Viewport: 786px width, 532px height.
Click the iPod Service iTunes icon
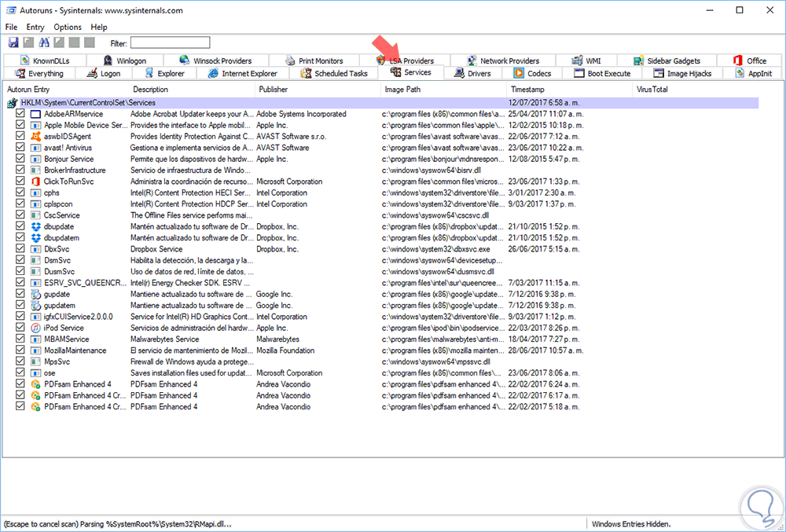pyautogui.click(x=35, y=328)
